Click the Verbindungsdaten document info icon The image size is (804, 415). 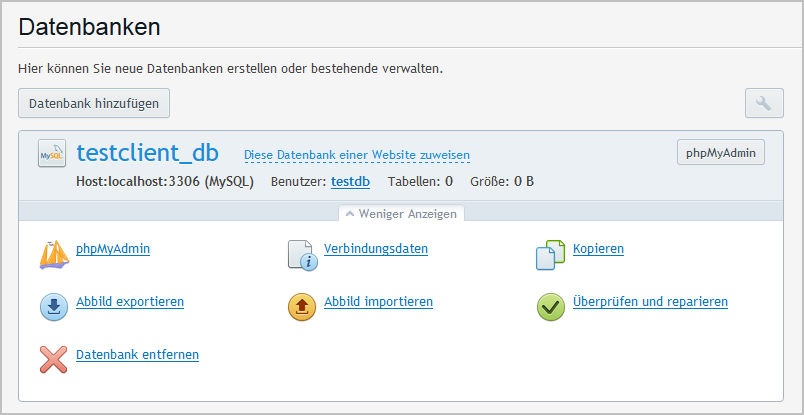point(303,255)
